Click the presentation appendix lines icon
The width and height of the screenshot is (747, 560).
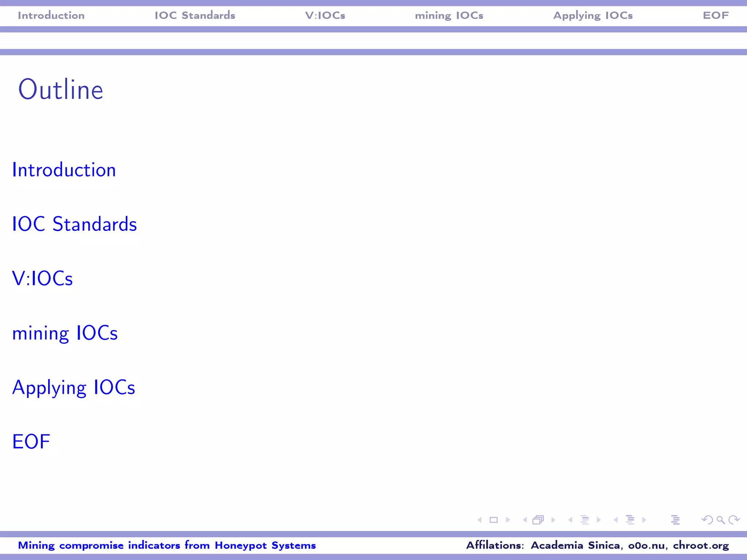point(675,520)
